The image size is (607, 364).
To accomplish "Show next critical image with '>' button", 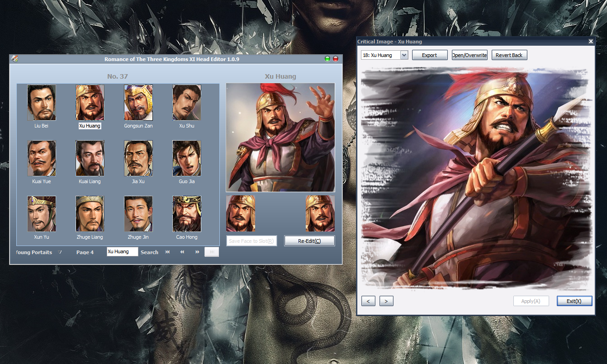I will click(x=386, y=301).
